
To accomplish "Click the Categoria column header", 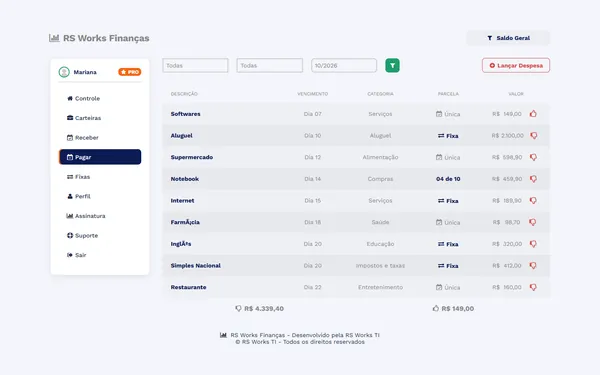I will [380, 94].
